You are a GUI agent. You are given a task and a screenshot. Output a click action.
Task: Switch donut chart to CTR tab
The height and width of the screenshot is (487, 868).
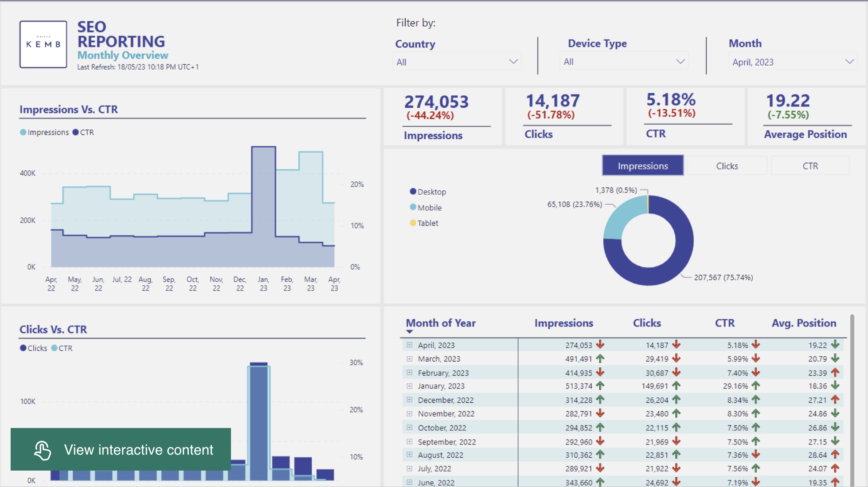click(810, 166)
